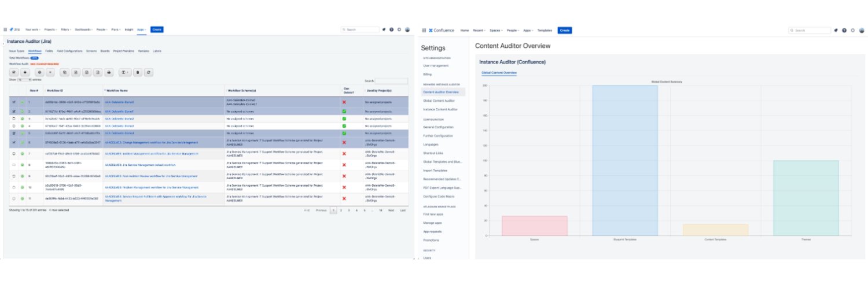The width and height of the screenshot is (868, 289).
Task: Switch to the Fields tab
Action: pos(49,51)
